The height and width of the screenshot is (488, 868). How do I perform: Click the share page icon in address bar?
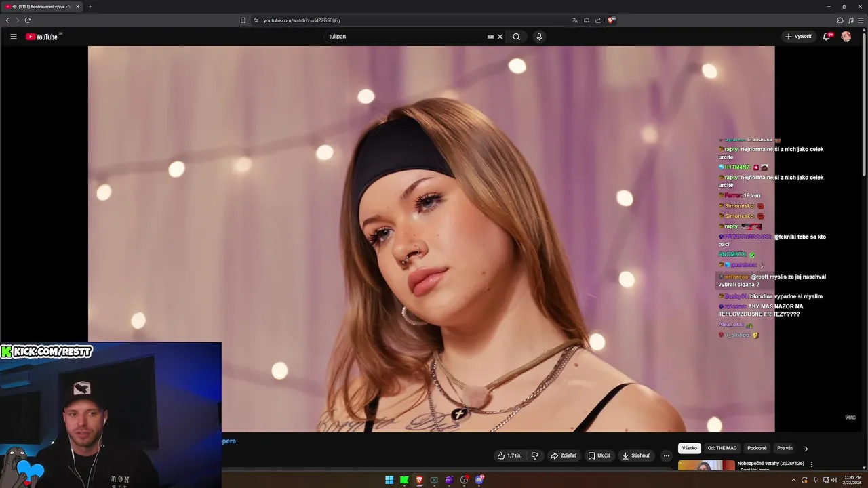coord(598,20)
